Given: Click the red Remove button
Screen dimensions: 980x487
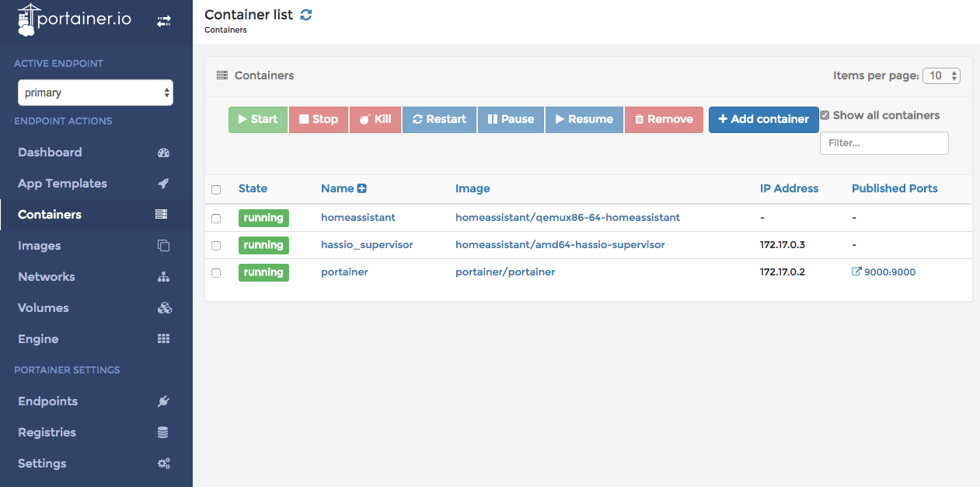Looking at the screenshot, I should point(664,119).
